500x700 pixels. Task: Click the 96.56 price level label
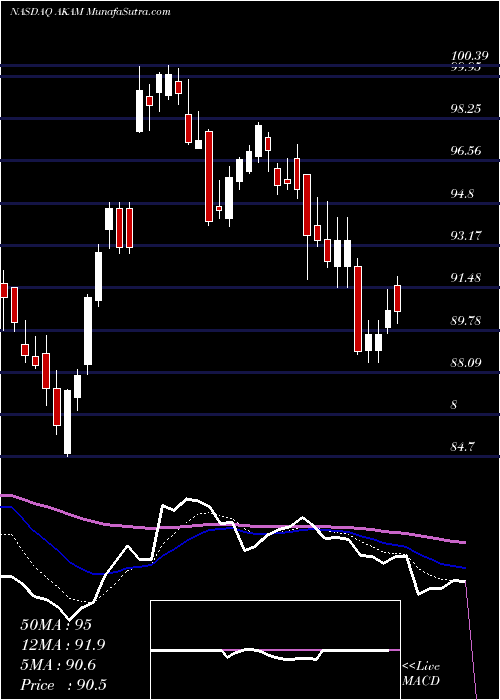pyautogui.click(x=467, y=150)
